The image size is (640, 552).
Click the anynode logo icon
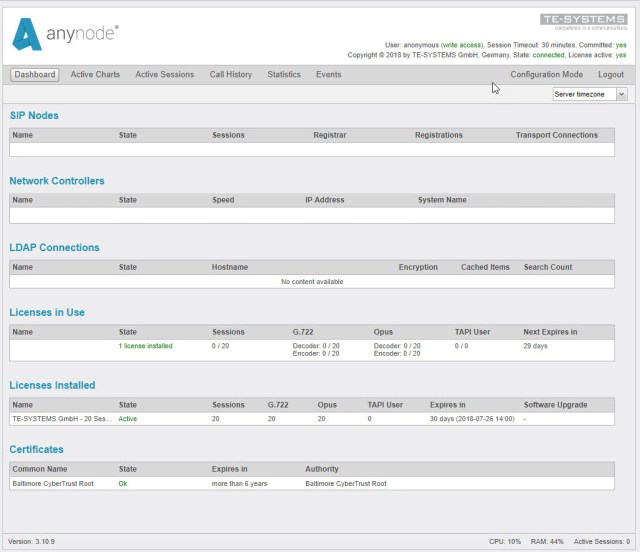(28, 34)
